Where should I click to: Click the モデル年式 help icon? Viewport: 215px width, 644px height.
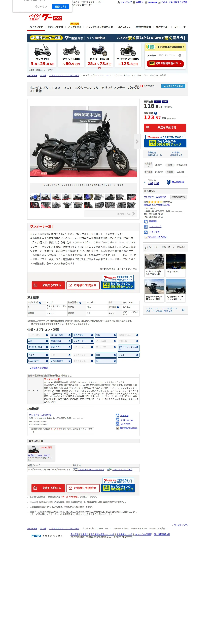(40, 303)
